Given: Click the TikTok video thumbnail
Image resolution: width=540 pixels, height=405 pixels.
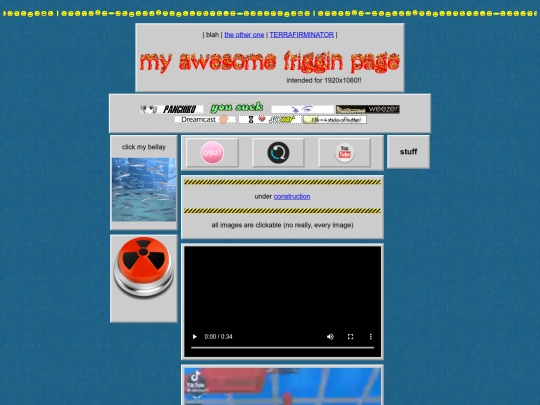Looking at the screenshot, I should click(x=282, y=386).
